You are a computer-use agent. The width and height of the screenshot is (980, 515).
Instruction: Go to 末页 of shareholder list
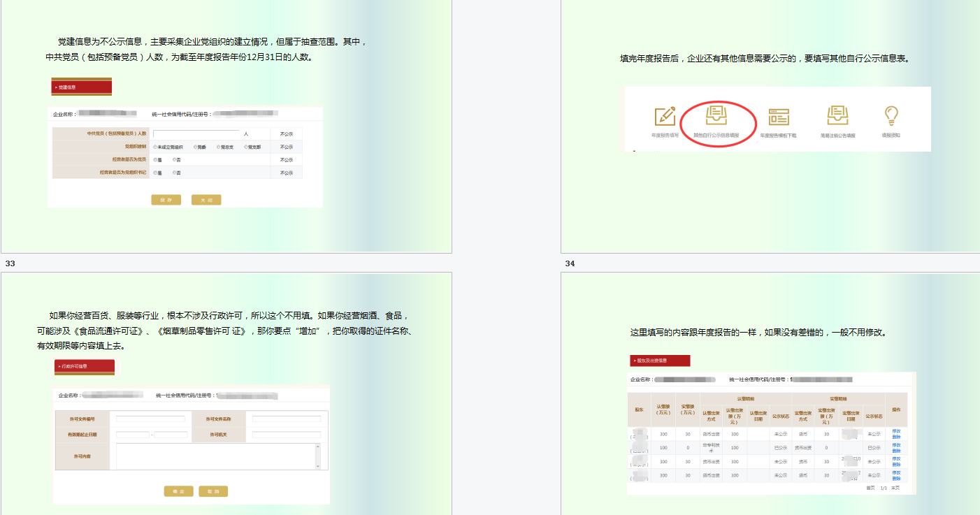895,488
